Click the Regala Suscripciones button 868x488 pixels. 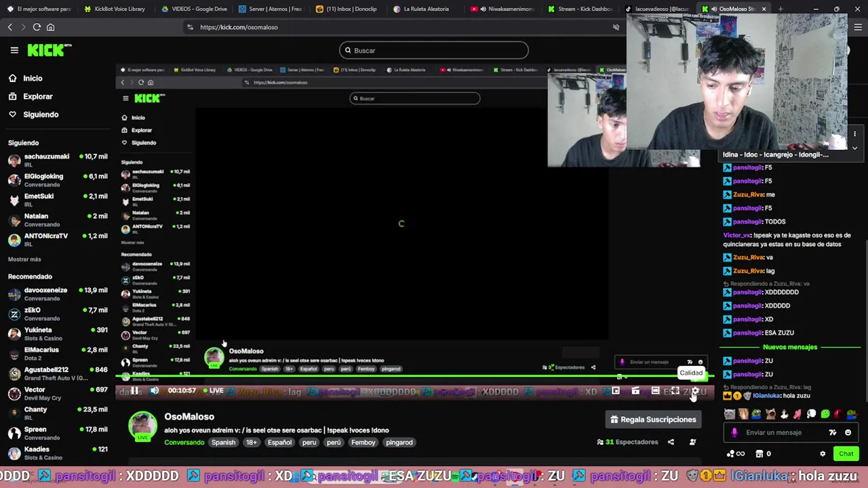click(x=652, y=420)
